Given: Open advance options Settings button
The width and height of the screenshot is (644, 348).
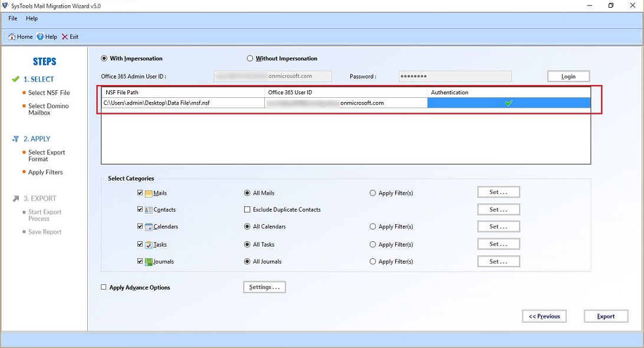Looking at the screenshot, I should point(264,287).
